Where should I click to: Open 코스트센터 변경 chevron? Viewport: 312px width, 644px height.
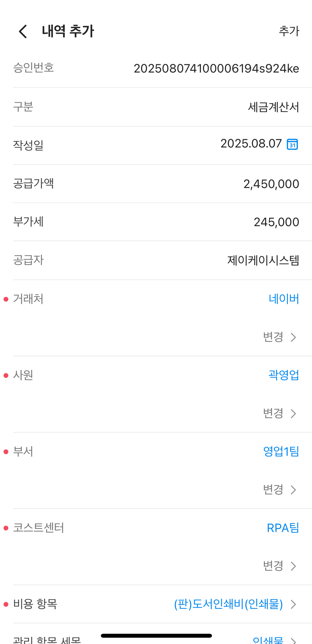tap(293, 566)
